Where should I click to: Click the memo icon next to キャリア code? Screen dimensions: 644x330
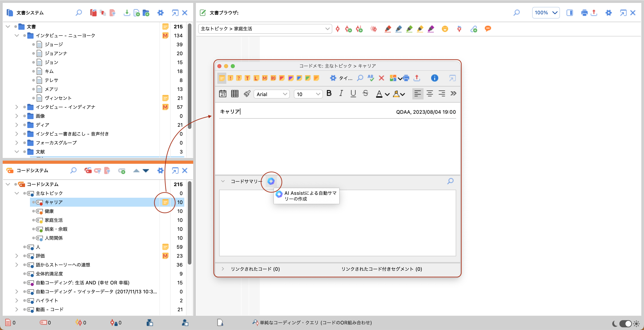click(x=165, y=202)
